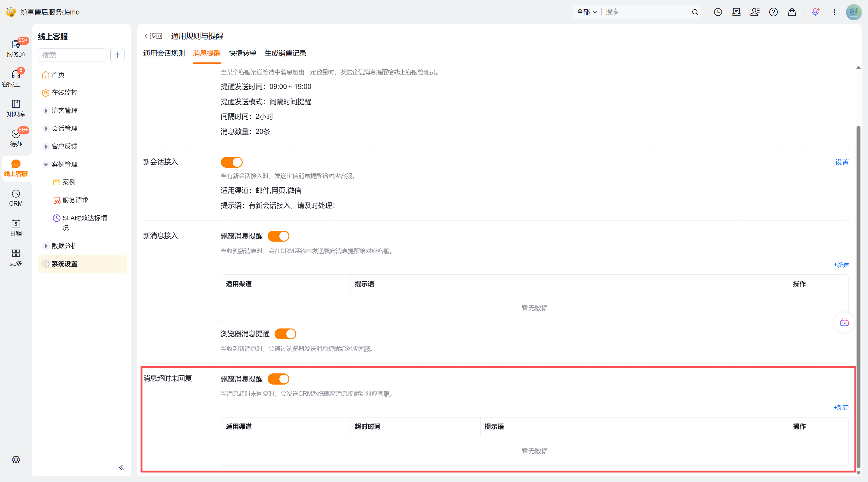
Task: Toggle the 新会话接入 switch off
Action: 231,162
